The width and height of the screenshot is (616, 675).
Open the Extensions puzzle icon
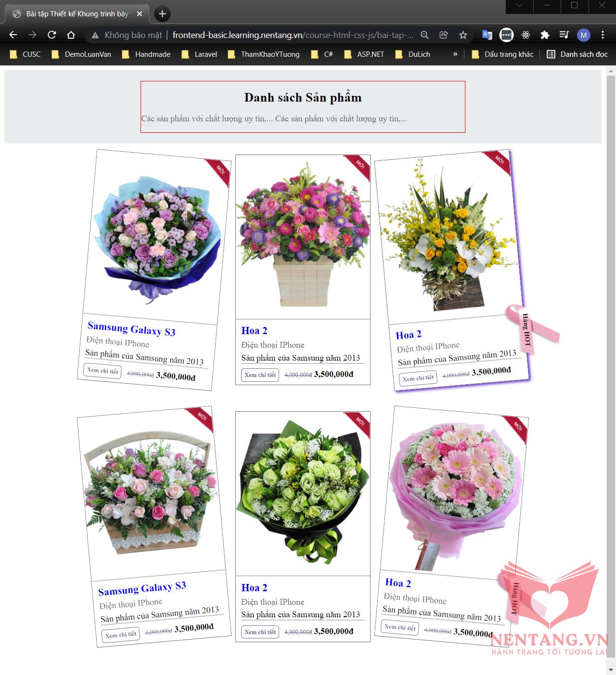pyautogui.click(x=545, y=35)
